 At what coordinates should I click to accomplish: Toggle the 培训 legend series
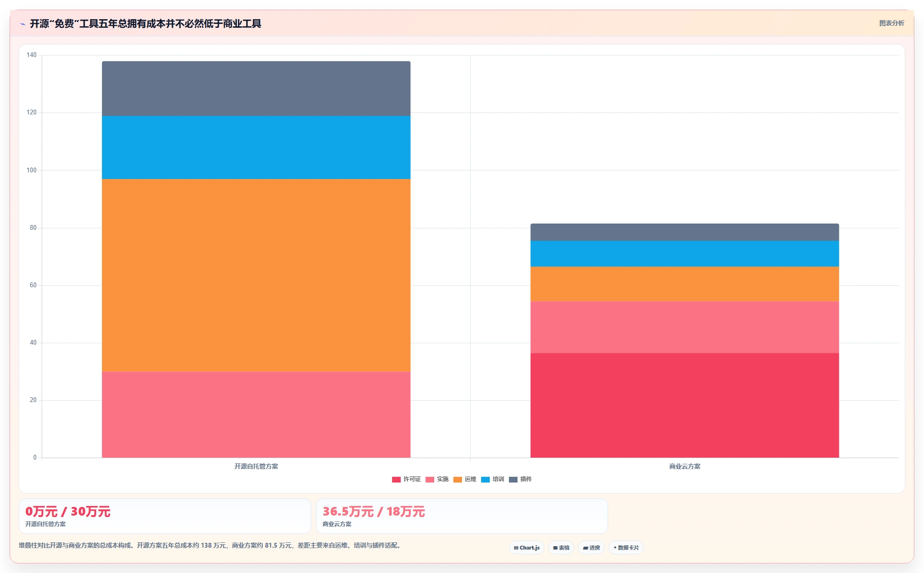[492, 479]
